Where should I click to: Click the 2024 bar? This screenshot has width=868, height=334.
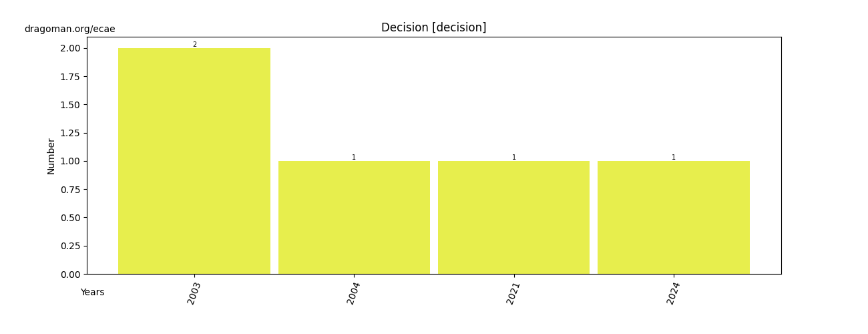tap(674, 218)
